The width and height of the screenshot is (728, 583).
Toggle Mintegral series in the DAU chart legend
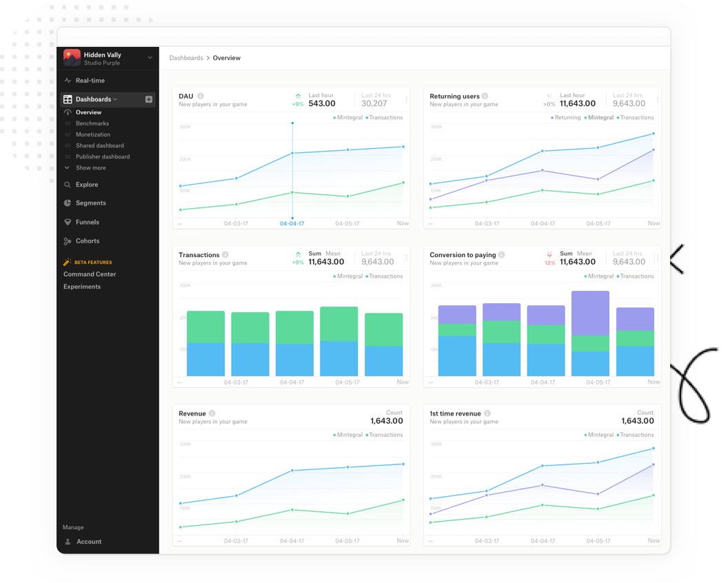pos(349,118)
